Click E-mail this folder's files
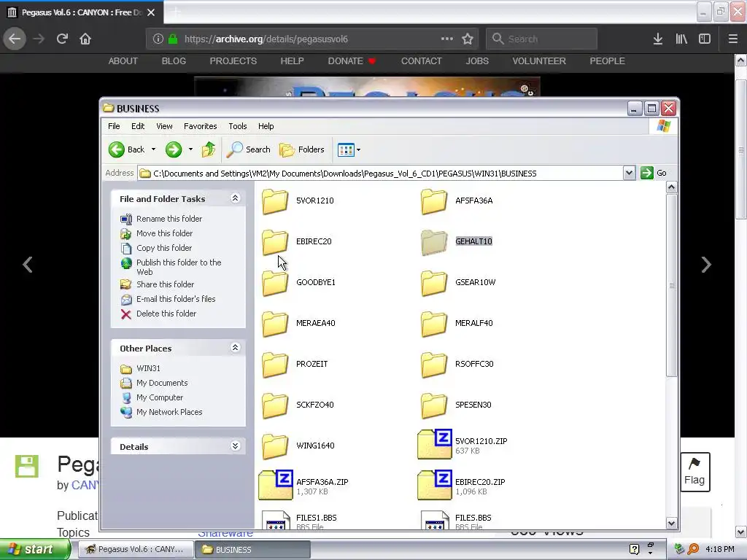This screenshot has width=747, height=560. pyautogui.click(x=176, y=299)
